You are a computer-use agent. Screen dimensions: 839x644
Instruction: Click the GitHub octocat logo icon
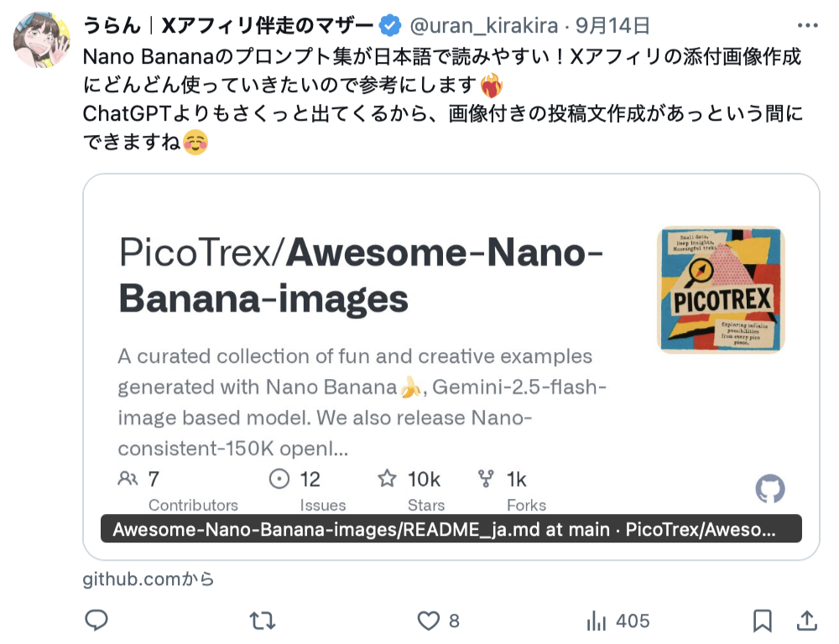[x=770, y=488]
